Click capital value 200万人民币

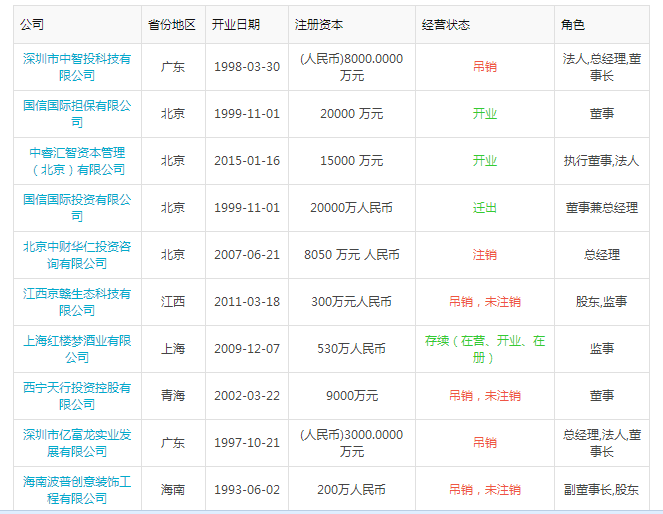pos(352,489)
